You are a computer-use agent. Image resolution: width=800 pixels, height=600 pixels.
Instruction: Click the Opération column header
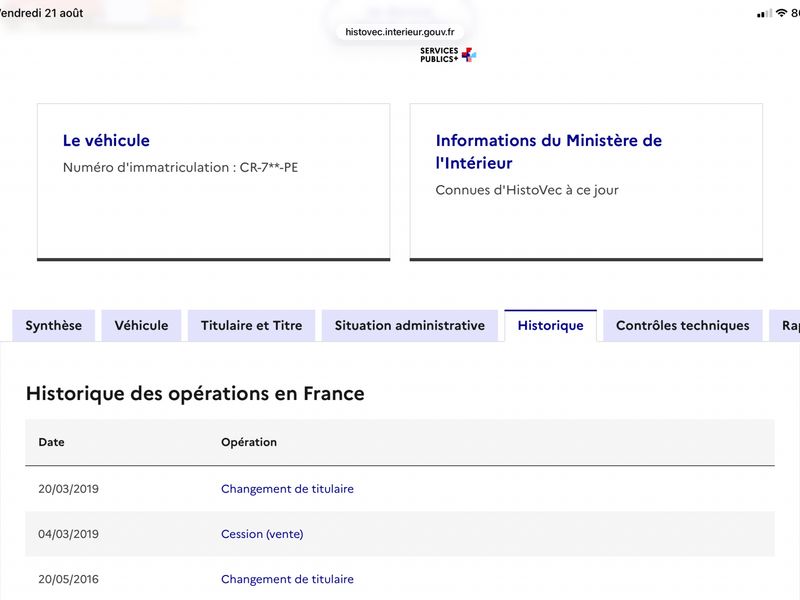[x=249, y=442]
